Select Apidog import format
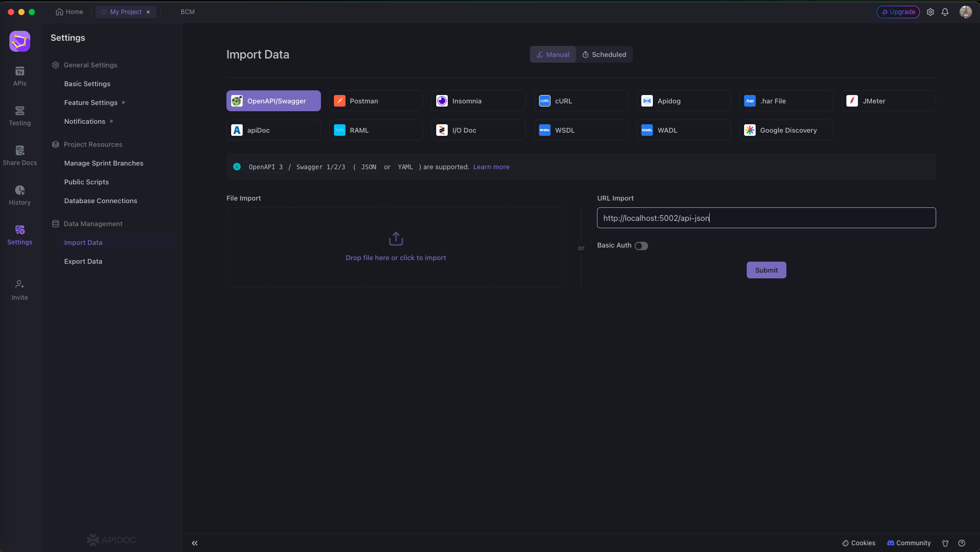980x552 pixels. click(x=684, y=101)
